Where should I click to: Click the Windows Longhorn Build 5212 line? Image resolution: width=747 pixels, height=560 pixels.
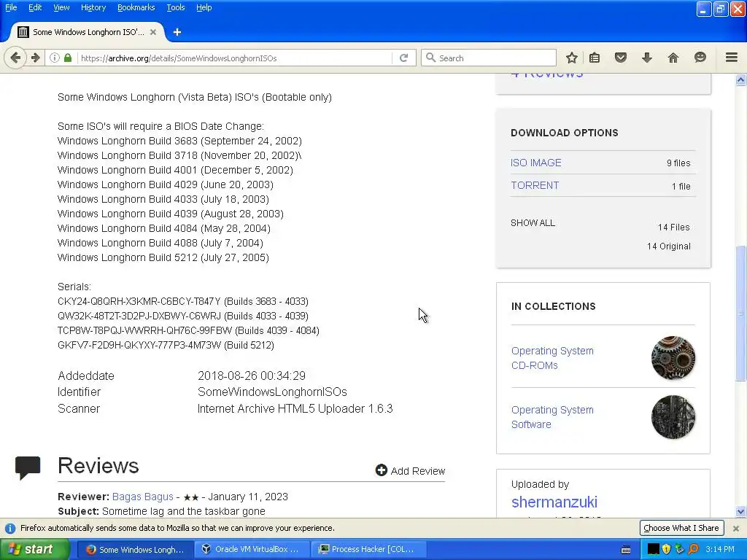[x=163, y=257]
